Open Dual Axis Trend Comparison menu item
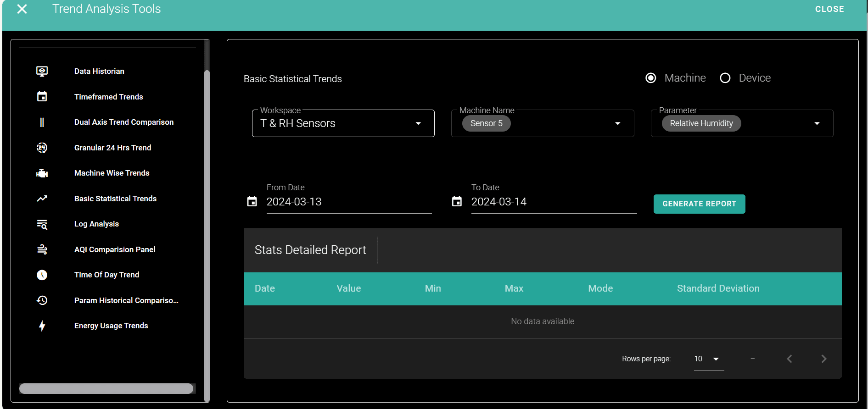 click(x=124, y=122)
